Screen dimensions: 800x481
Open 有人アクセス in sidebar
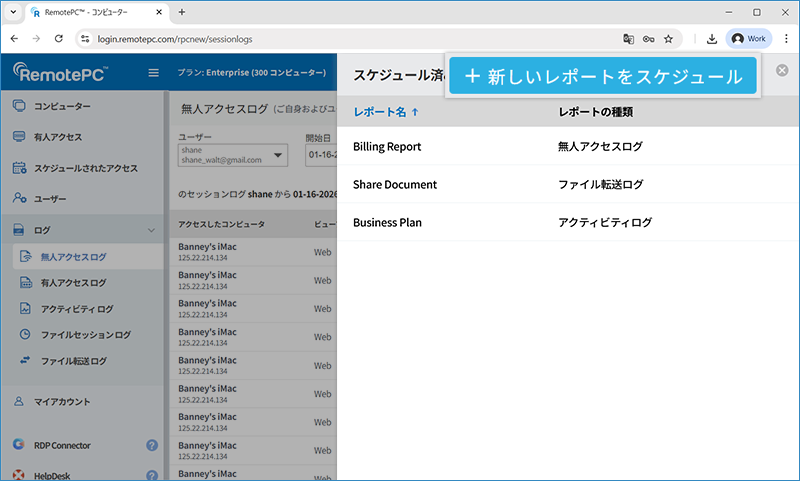(58, 137)
